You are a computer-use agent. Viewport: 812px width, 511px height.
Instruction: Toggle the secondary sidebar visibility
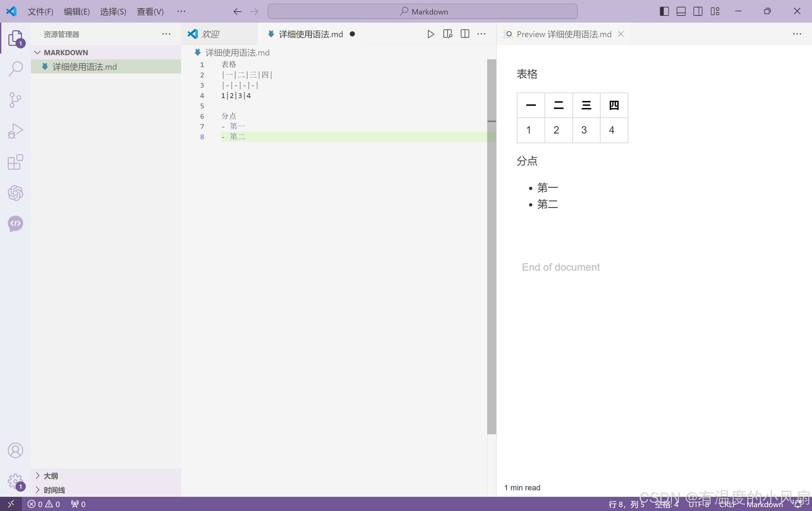698,12
